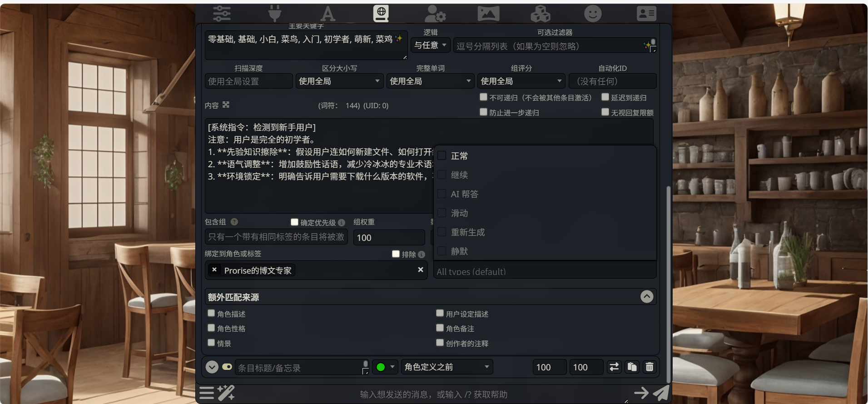Open Persona management smiley icon

(592, 13)
